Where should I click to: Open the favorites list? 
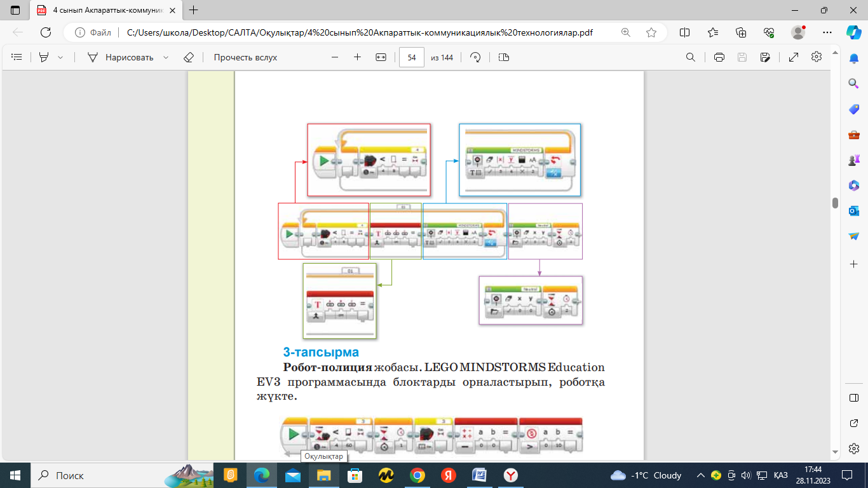[x=713, y=32]
